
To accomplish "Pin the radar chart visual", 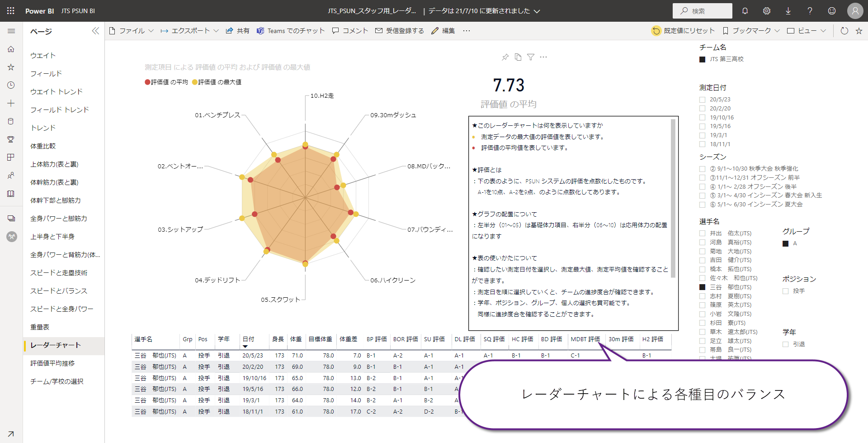I will point(505,57).
